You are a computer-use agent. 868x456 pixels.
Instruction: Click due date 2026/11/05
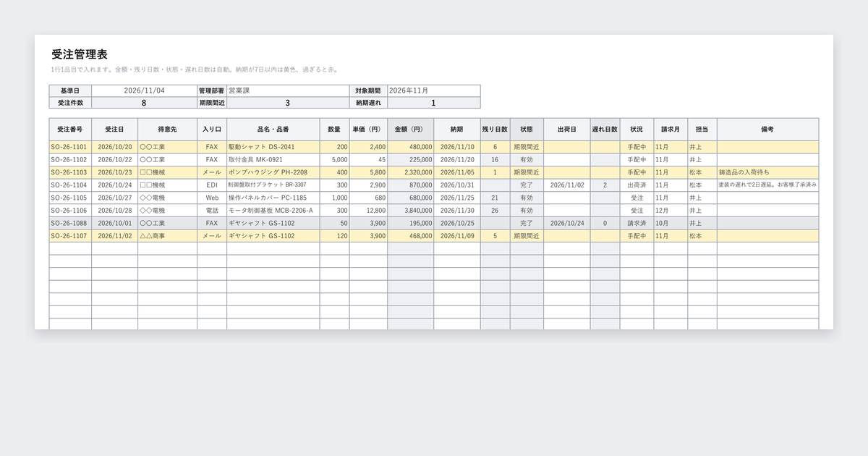coord(457,172)
